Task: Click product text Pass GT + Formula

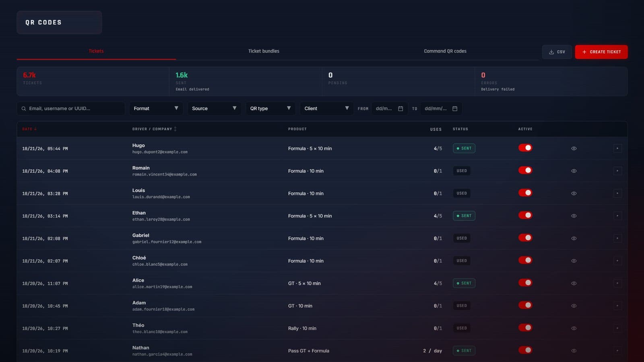Action: pyautogui.click(x=309, y=351)
